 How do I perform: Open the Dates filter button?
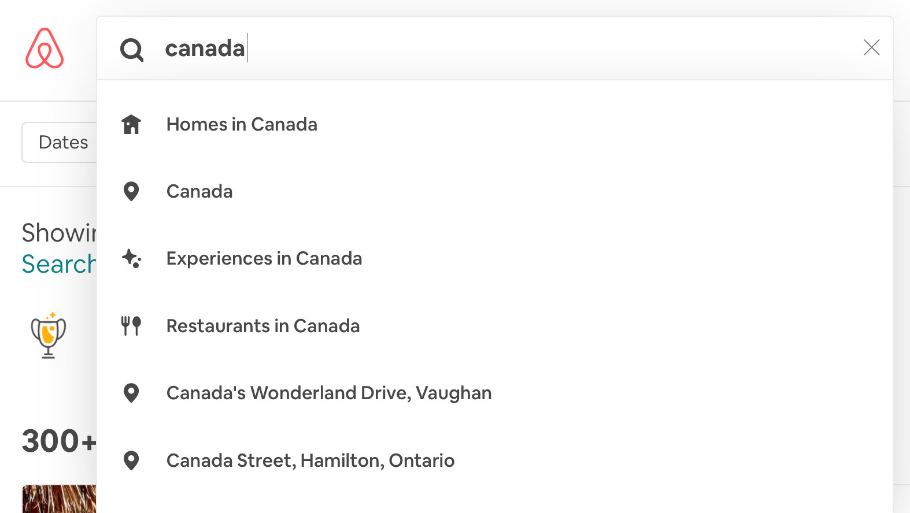[x=59, y=142]
